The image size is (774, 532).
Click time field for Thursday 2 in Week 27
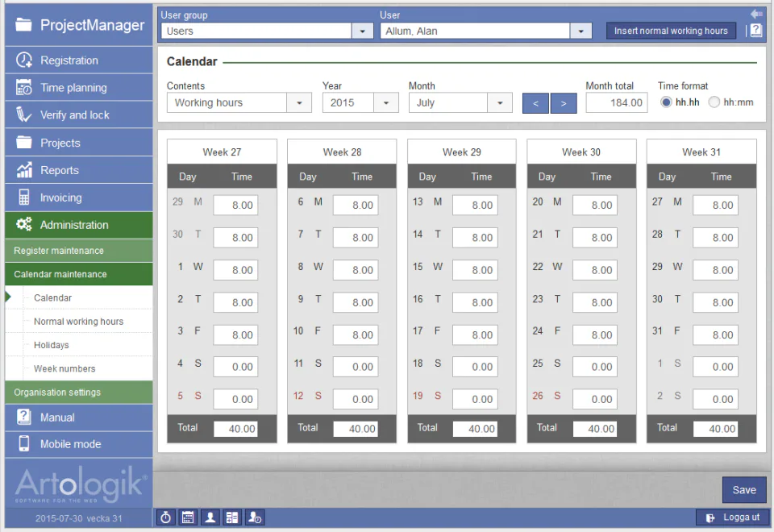pyautogui.click(x=235, y=302)
